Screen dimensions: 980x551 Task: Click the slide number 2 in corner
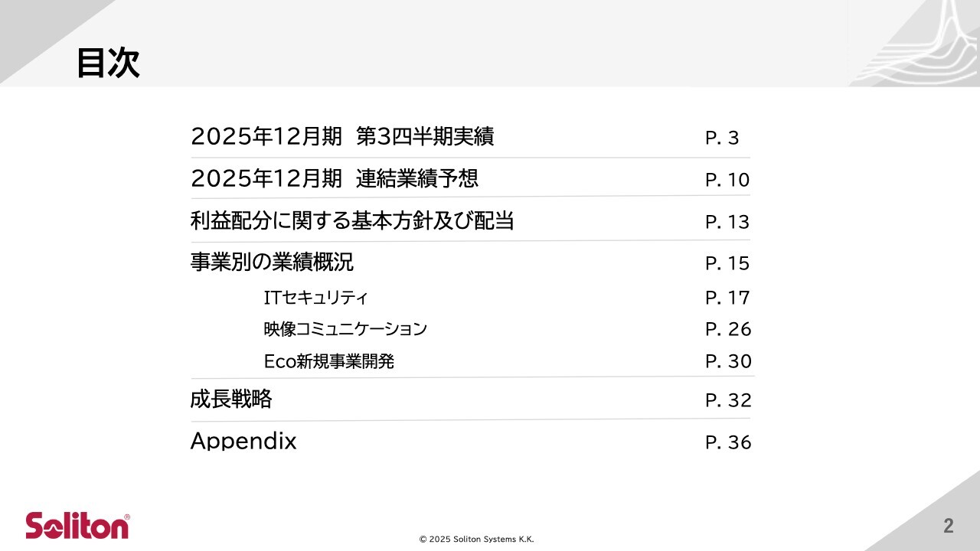[x=949, y=527]
